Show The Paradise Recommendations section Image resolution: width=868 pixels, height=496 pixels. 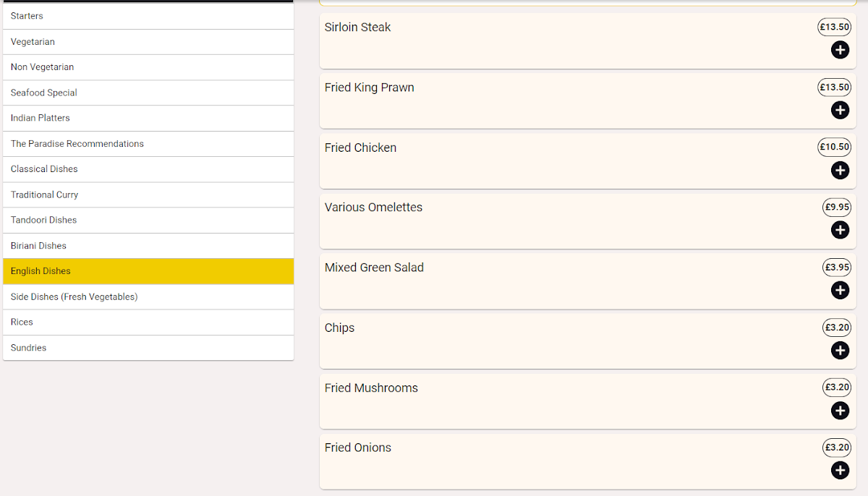pyautogui.click(x=148, y=144)
